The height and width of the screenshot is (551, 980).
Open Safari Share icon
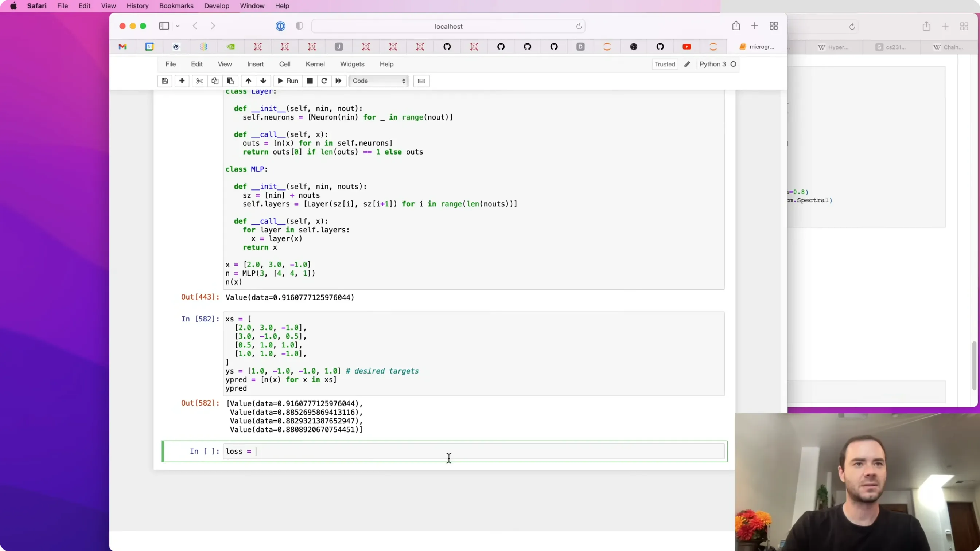736,26
